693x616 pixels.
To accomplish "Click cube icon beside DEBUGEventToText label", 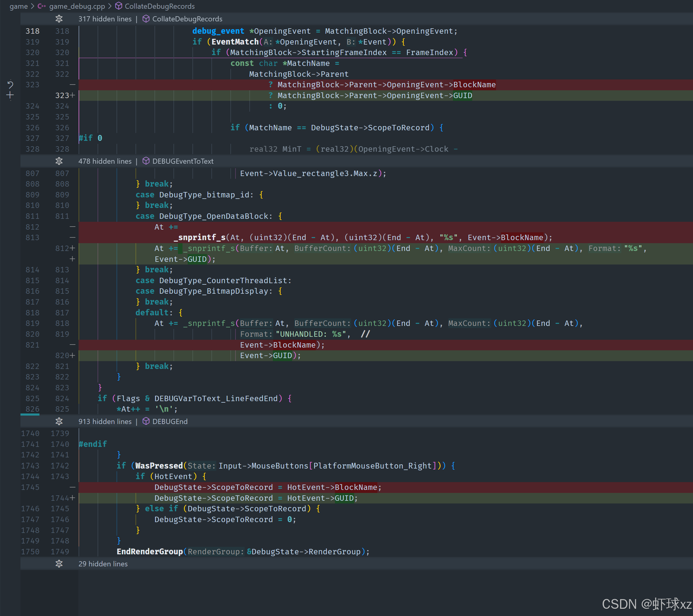I will tap(146, 161).
